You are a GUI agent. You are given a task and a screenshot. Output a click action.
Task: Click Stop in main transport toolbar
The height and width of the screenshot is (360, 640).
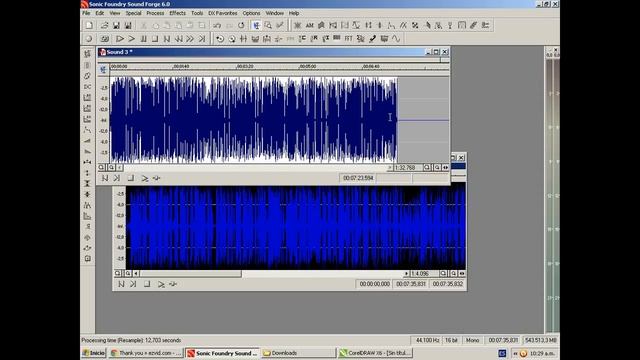pyautogui.click(x=155, y=39)
